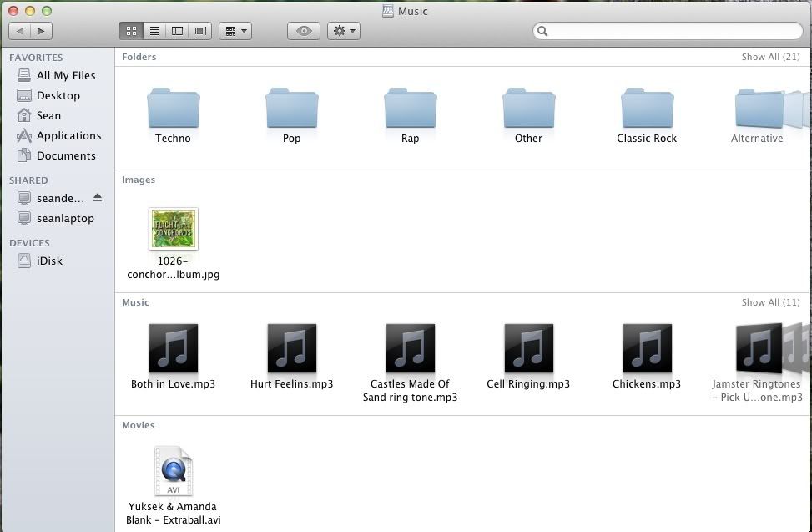The image size is (812, 532).
Task: Open Quick Look with the eye icon
Action: click(x=302, y=30)
